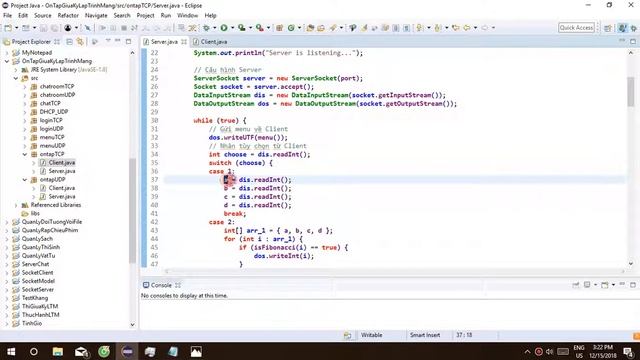This screenshot has height=360, width=640.
Task: Click the black circle profile toolbar icon
Action: pyautogui.click(x=68, y=28)
